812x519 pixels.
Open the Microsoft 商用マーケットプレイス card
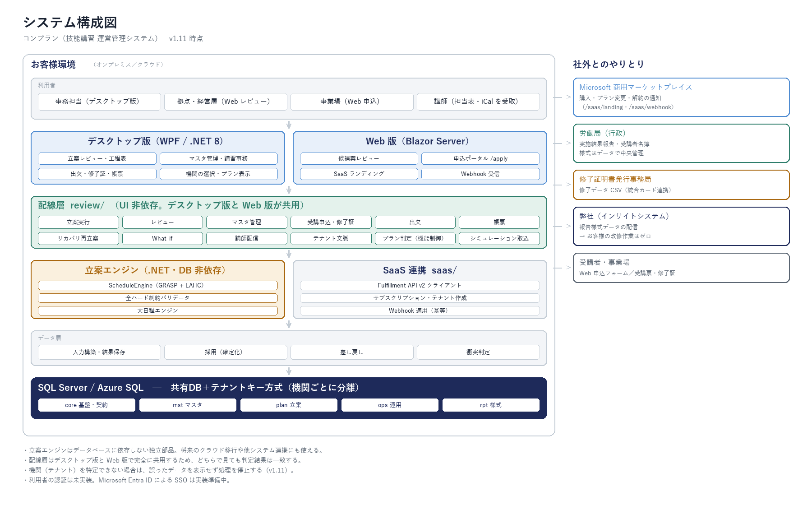click(681, 97)
